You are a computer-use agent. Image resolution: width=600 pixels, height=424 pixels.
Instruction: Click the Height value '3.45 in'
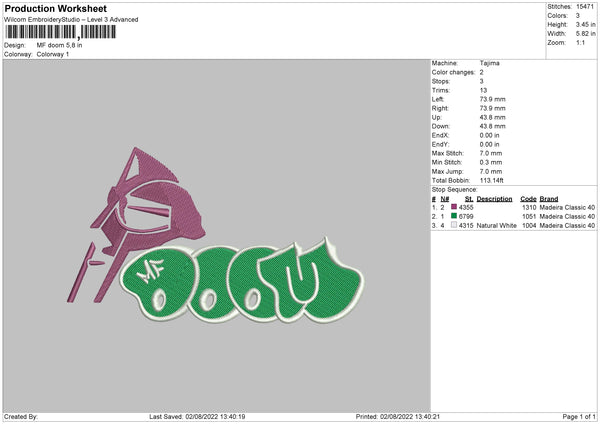click(x=585, y=24)
